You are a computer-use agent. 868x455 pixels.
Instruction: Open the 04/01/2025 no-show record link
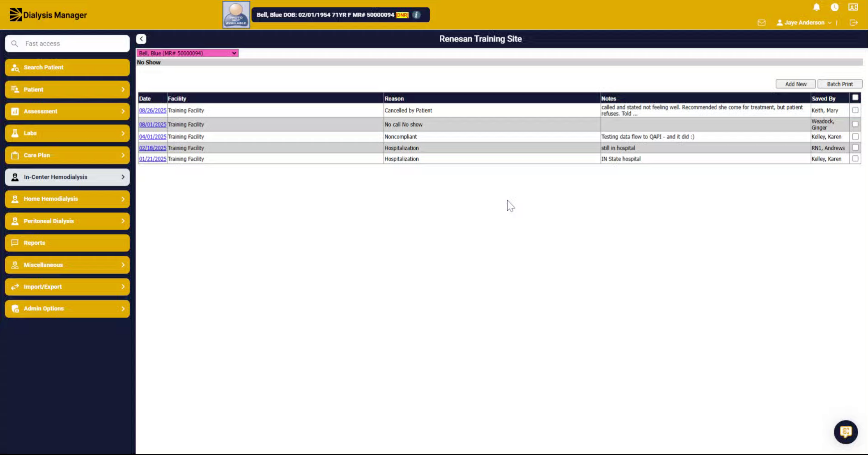[153, 137]
